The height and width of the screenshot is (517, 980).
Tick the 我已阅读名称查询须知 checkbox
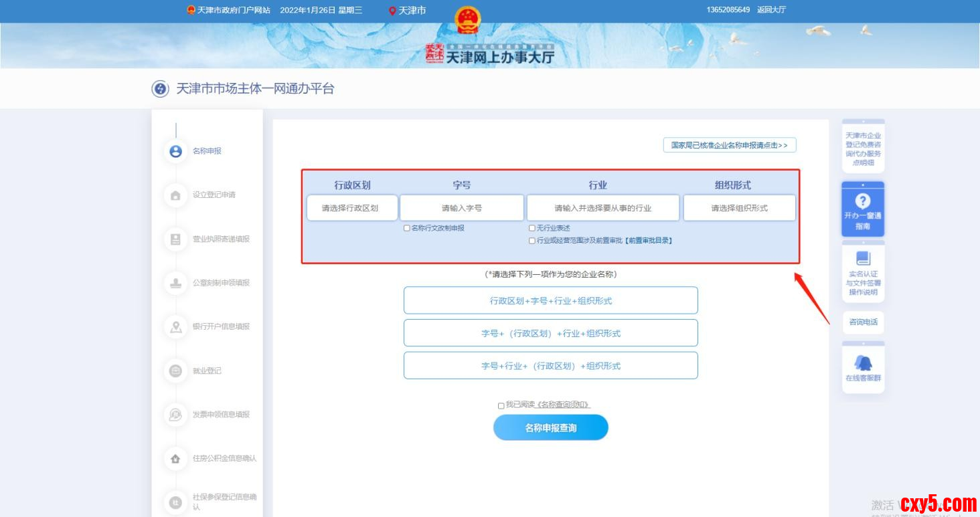tap(501, 405)
